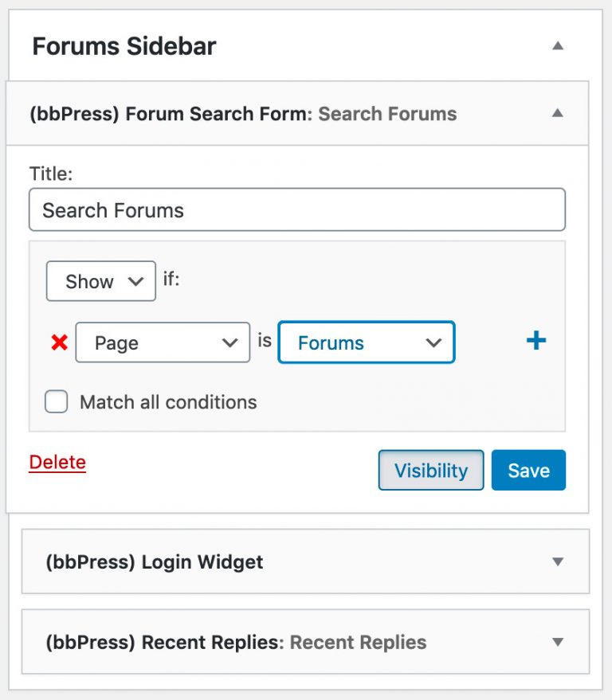The height and width of the screenshot is (700, 612).
Task: Enable the Match all conditions checkbox
Action: point(57,401)
